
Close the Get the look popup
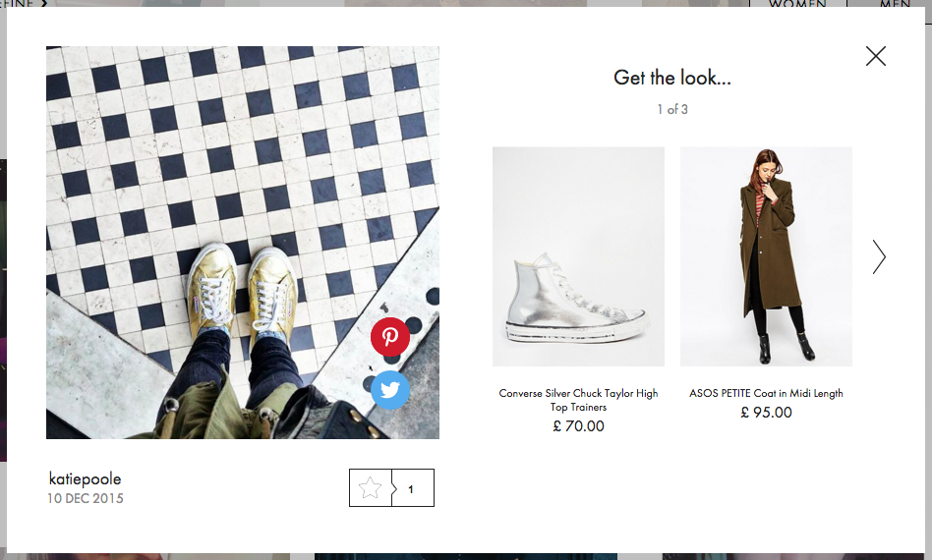pos(876,56)
